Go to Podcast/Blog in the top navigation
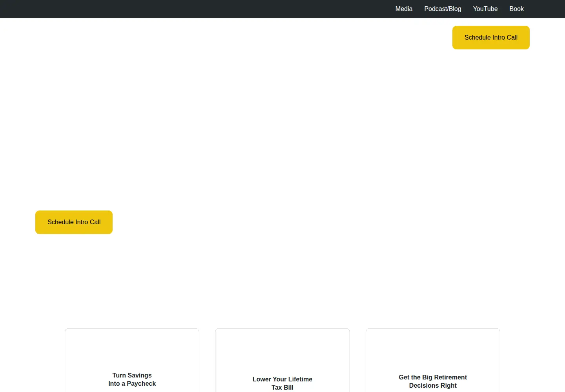This screenshot has height=392, width=565. (443, 9)
